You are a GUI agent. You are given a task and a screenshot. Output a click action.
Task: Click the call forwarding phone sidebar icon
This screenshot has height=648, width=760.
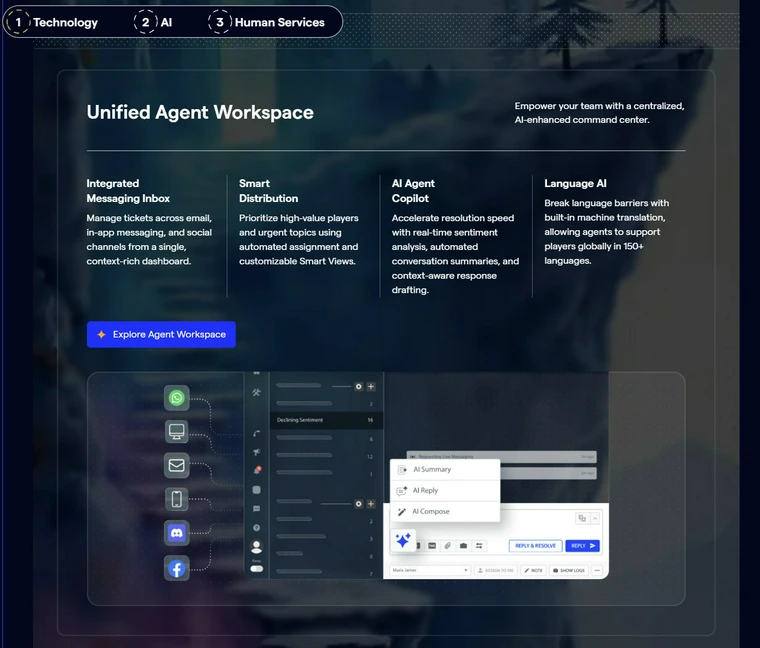coord(256,433)
